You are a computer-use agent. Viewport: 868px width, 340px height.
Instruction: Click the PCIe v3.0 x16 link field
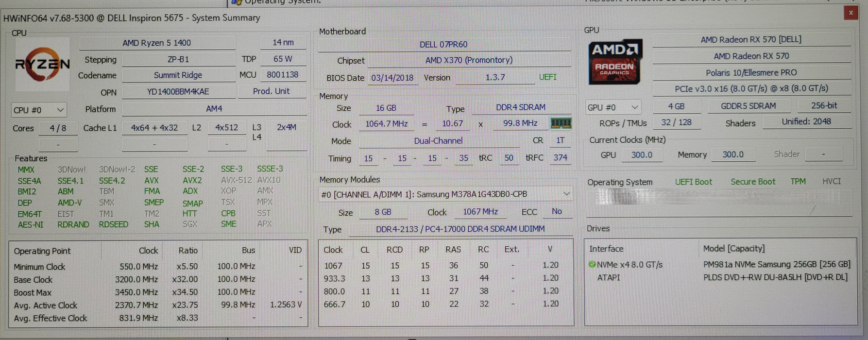[x=751, y=89]
